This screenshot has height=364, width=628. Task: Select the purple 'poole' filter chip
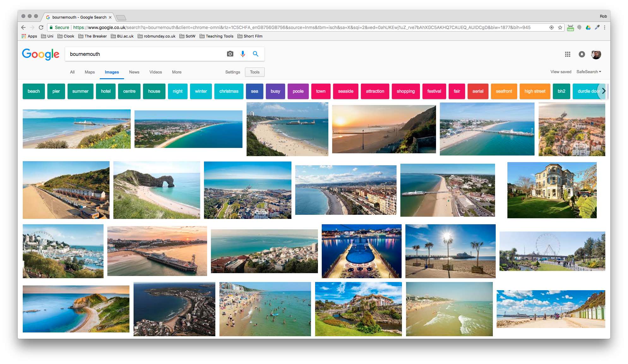pyautogui.click(x=298, y=91)
